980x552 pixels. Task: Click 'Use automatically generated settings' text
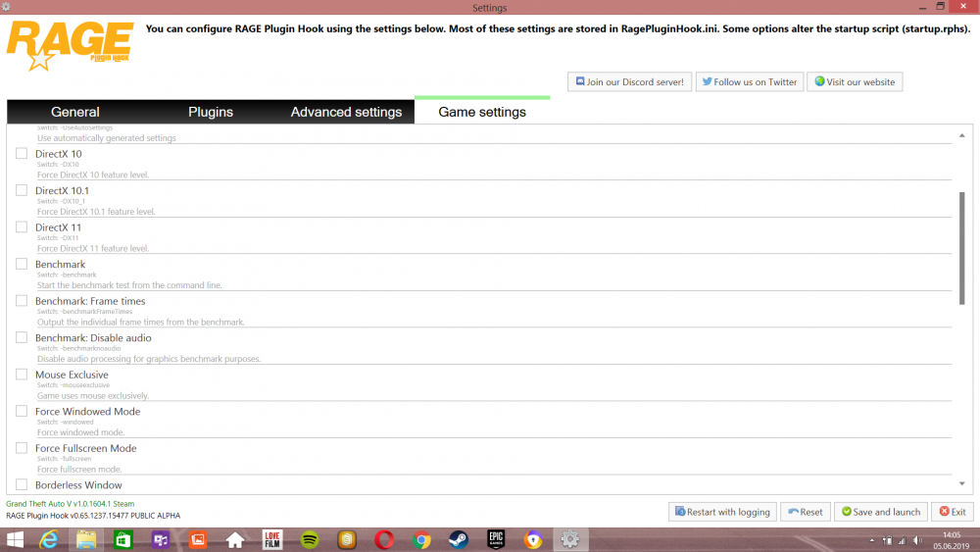(106, 138)
